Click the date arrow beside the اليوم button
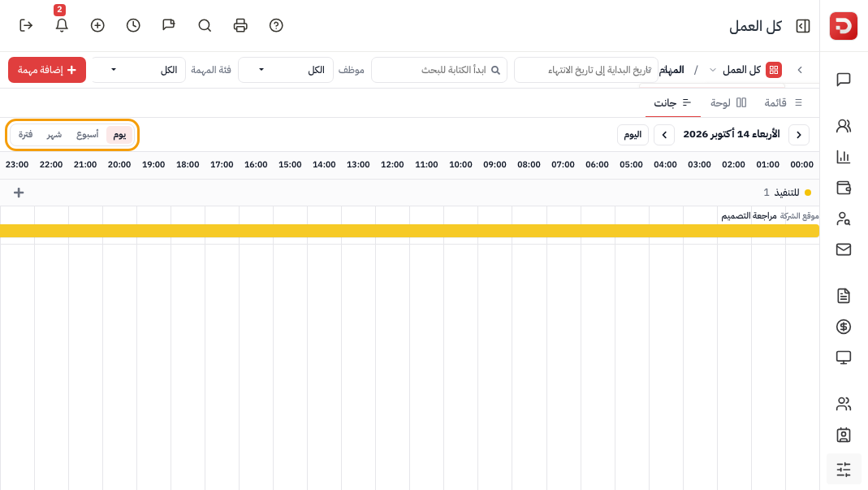868x490 pixels. click(x=664, y=135)
